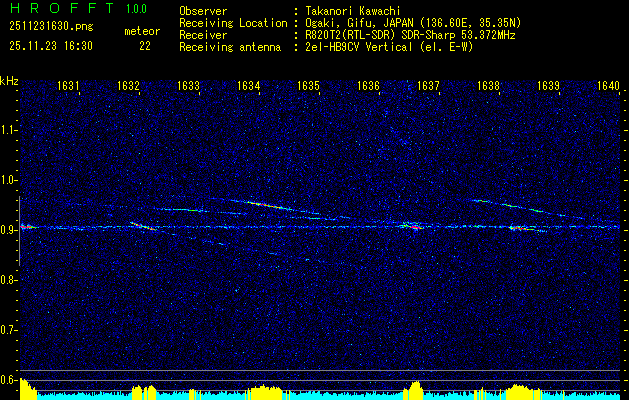Click the 1634 time marker
This screenshot has width=629, height=400.
tap(249, 86)
